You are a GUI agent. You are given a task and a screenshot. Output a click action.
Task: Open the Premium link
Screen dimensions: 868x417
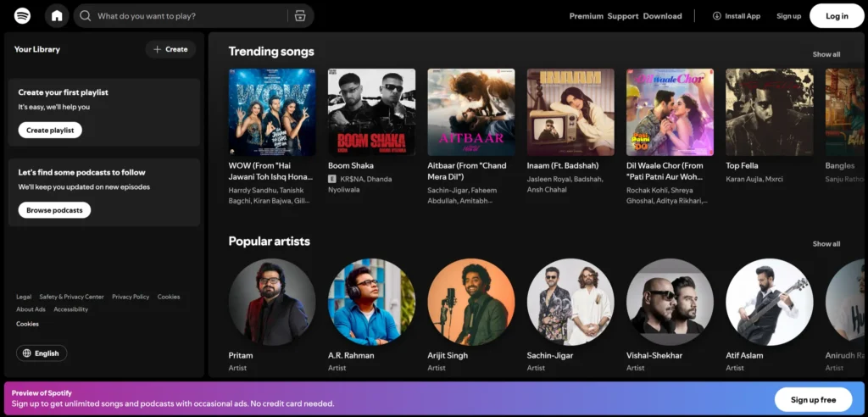pos(587,16)
